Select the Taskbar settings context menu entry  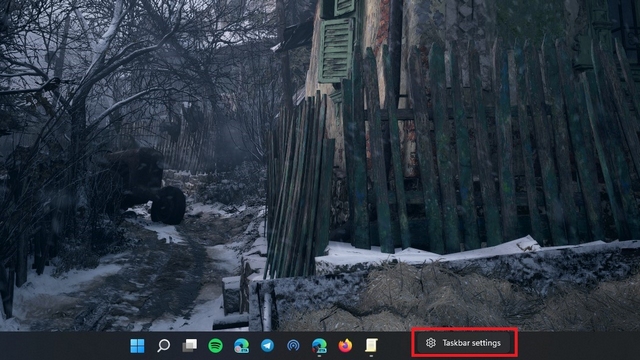464,343
